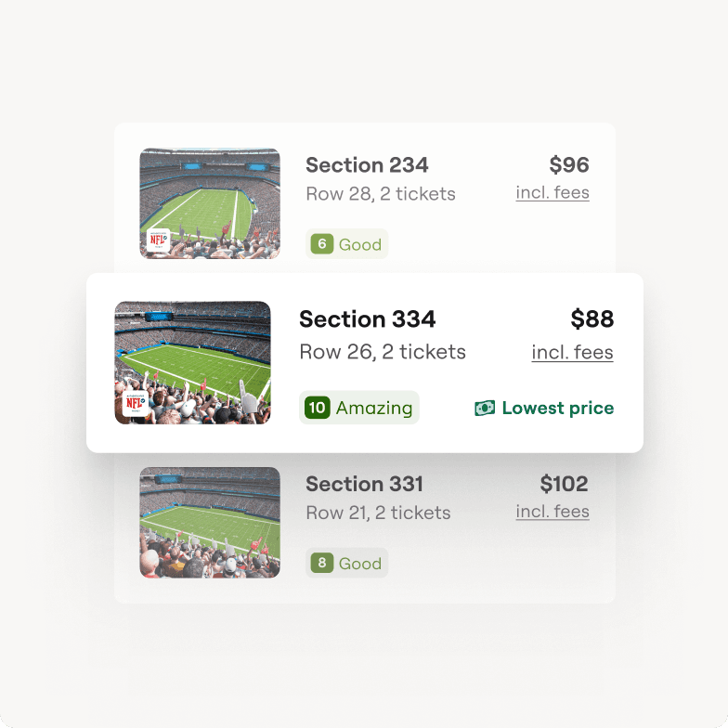This screenshot has height=728, width=728.
Task: Click the Row 28, 2 tickets text
Action: (381, 194)
